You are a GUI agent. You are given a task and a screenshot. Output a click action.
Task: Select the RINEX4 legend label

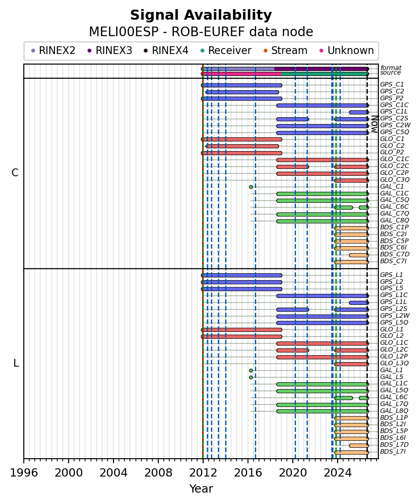(x=170, y=51)
